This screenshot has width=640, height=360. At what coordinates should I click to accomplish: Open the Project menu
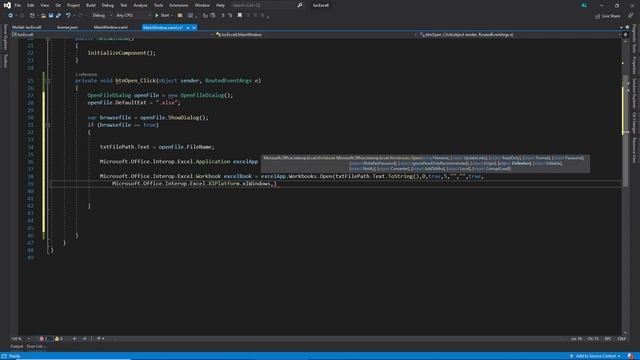73,5
